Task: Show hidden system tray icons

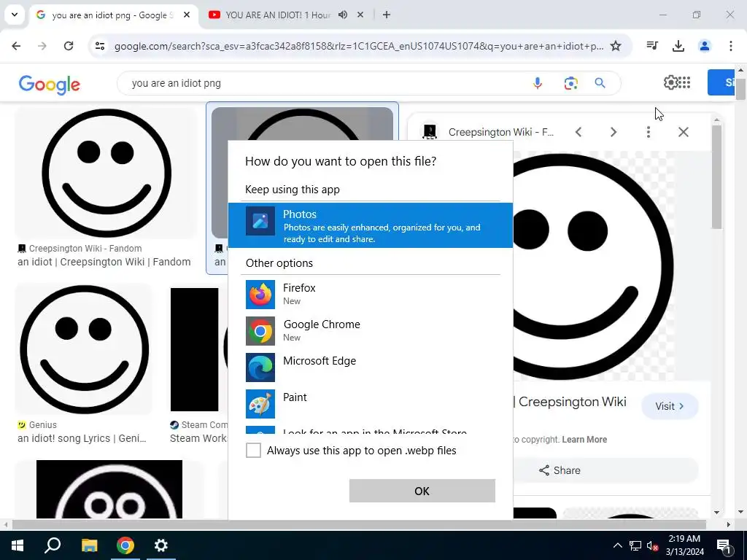Action: (x=617, y=545)
